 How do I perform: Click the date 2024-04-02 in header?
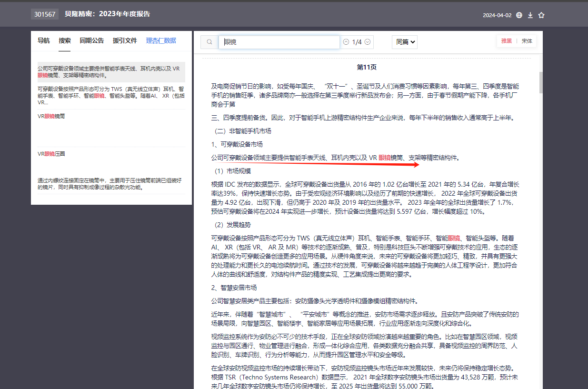497,15
